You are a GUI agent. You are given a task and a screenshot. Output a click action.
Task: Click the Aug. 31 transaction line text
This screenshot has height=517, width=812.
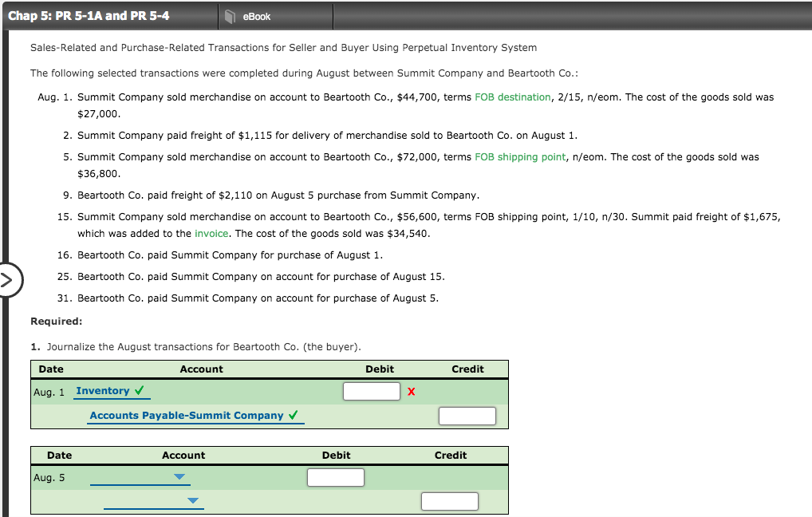(258, 298)
